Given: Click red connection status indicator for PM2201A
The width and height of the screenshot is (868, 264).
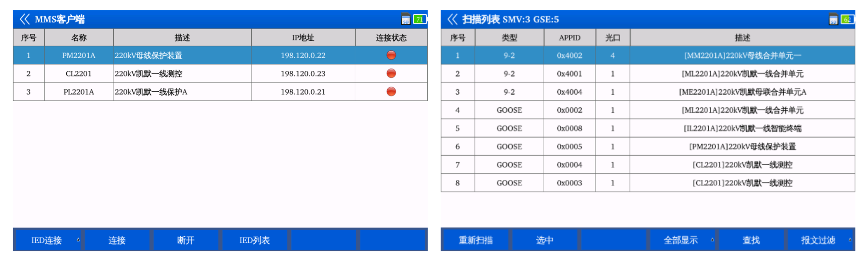Looking at the screenshot, I should click(391, 55).
